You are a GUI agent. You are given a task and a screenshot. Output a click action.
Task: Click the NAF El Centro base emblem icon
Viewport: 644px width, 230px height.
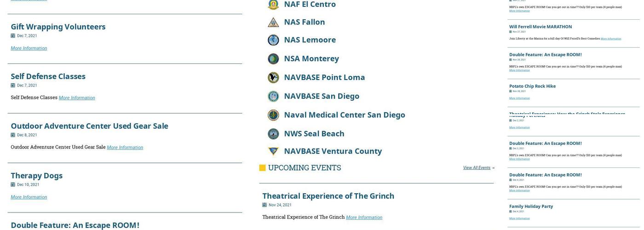coord(273,5)
